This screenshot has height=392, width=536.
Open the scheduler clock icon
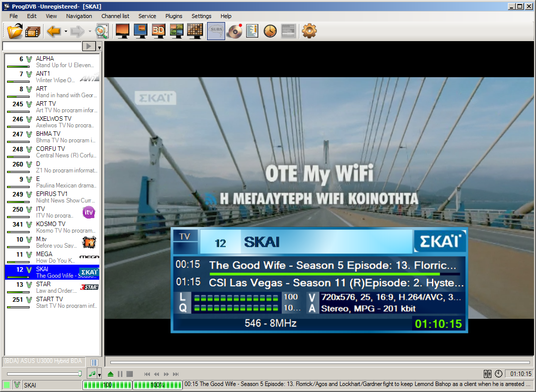coord(270,32)
